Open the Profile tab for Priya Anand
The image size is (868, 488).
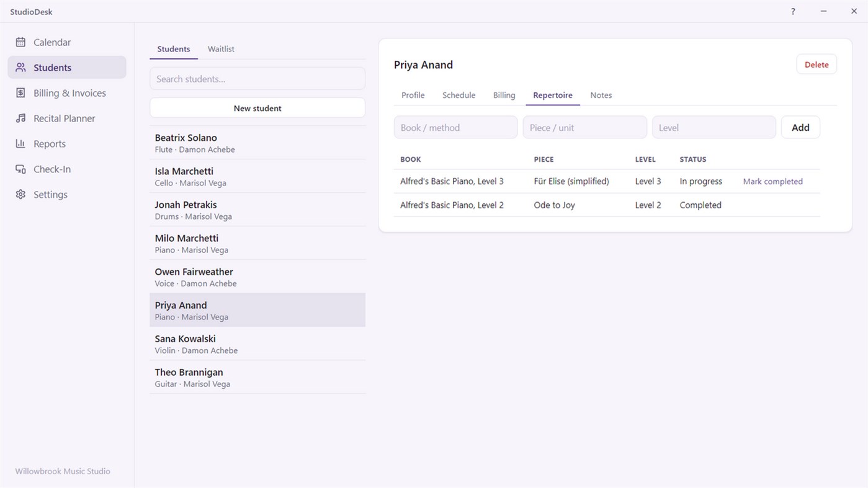[413, 95]
